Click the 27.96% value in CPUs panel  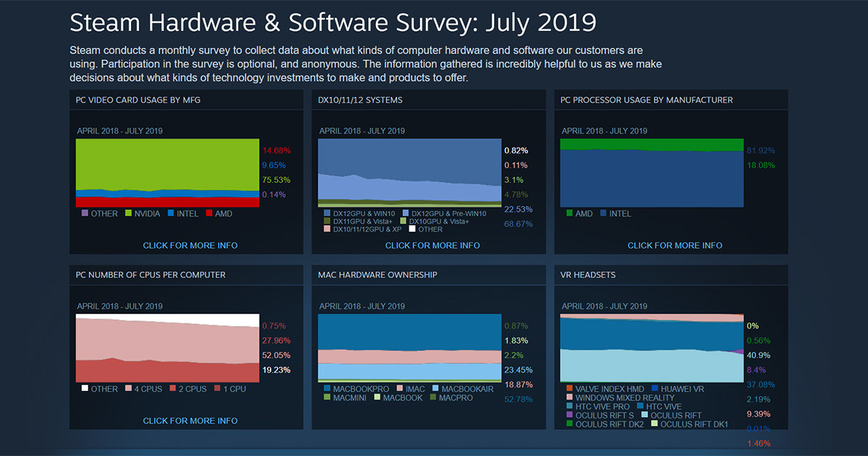[x=276, y=340]
